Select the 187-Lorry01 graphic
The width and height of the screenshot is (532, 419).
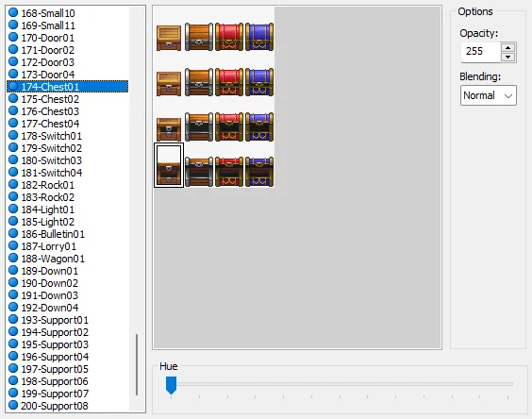tap(68, 246)
